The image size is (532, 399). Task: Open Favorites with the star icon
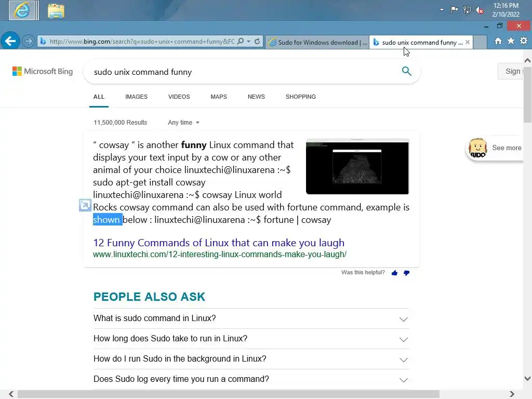511,41
